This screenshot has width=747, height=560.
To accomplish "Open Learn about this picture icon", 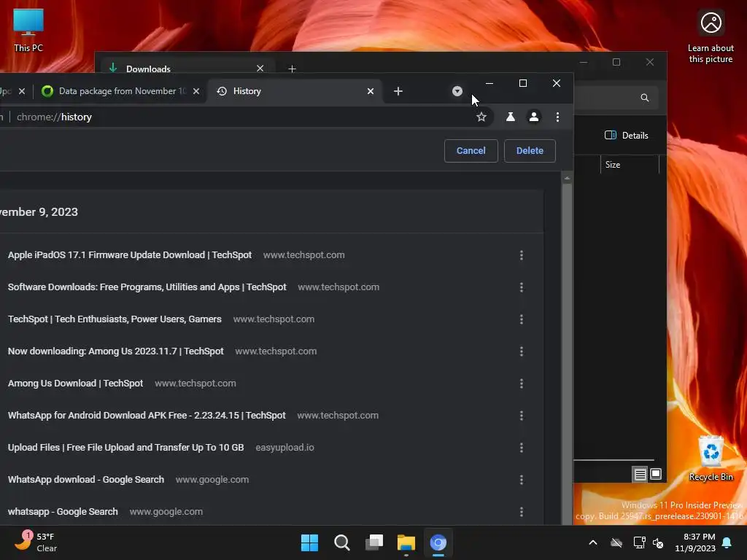I will tap(711, 37).
